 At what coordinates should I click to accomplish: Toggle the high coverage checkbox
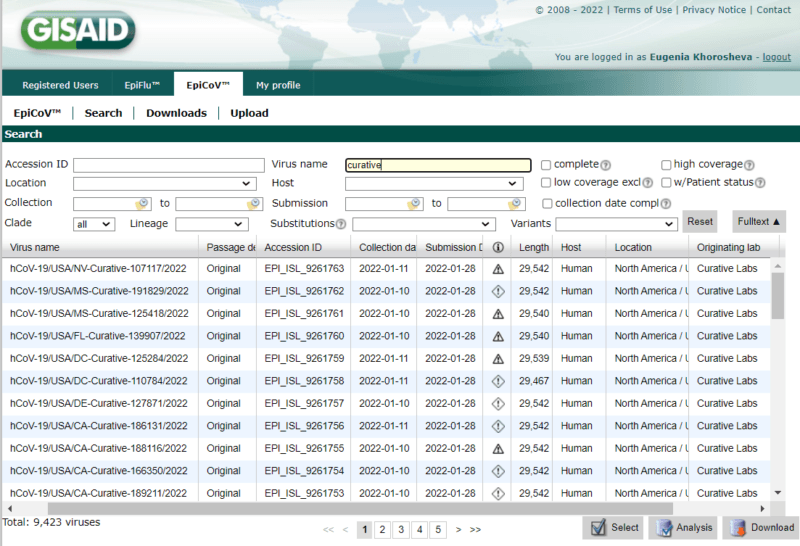click(x=666, y=164)
